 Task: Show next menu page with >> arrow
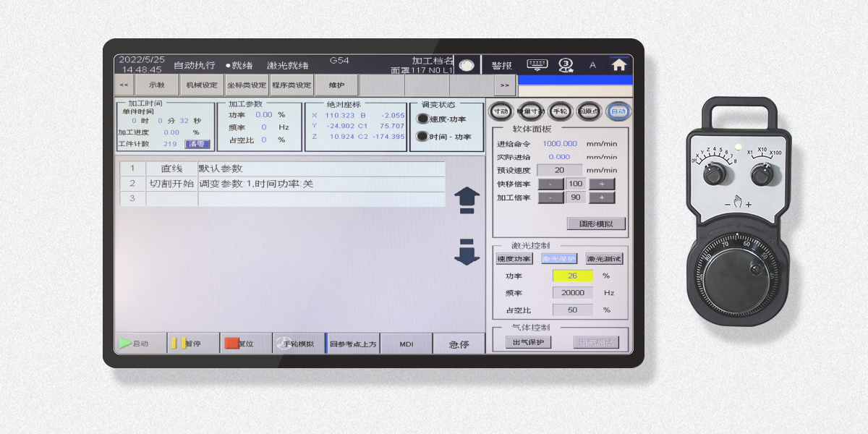pos(505,85)
